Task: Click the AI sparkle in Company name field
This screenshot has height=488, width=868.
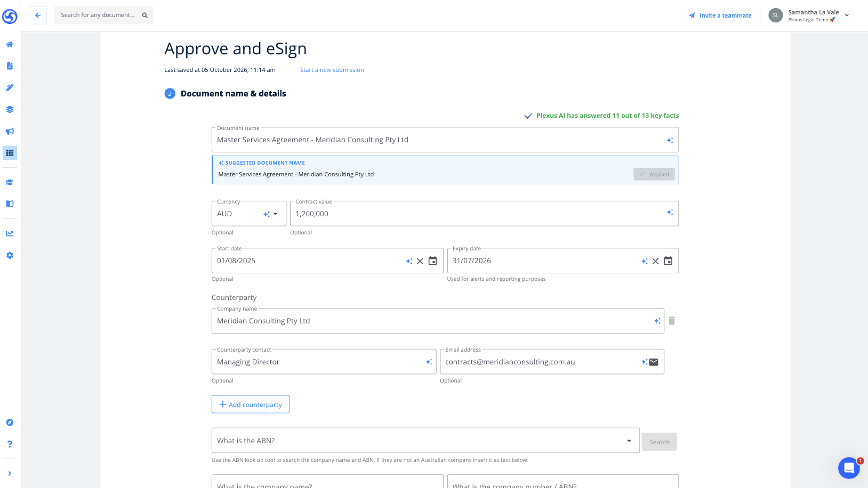Action: coord(657,321)
